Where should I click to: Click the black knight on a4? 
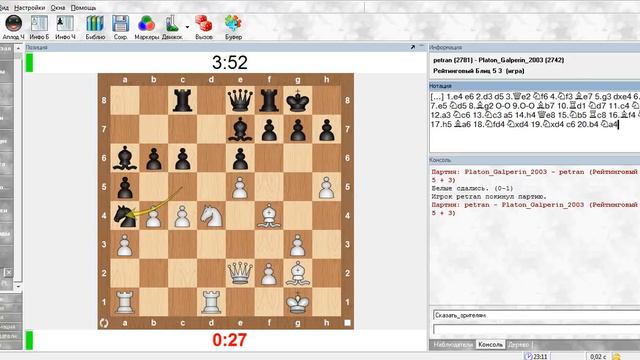coord(125,216)
